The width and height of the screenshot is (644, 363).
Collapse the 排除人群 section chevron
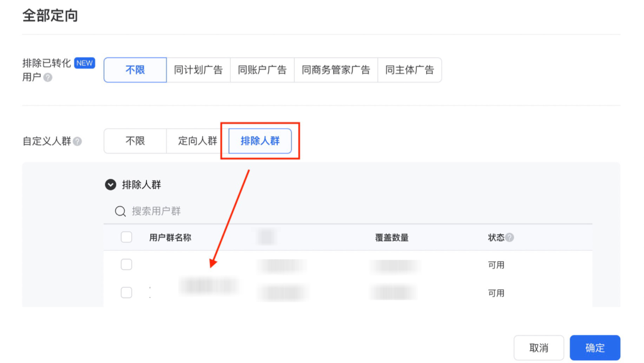click(x=110, y=184)
